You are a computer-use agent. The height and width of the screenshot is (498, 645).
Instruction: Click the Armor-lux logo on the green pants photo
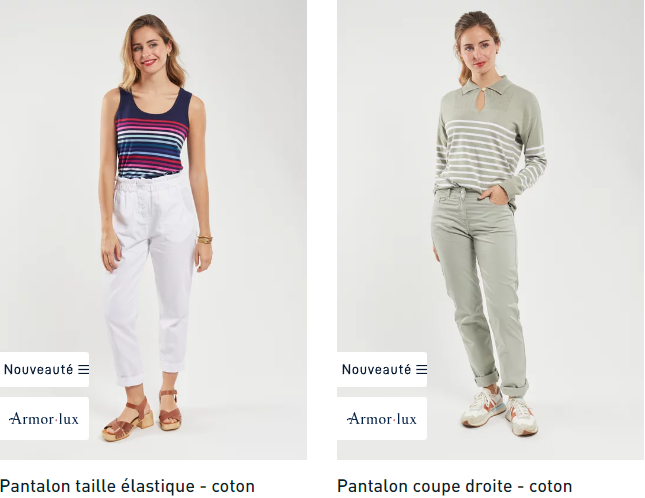tap(382, 419)
